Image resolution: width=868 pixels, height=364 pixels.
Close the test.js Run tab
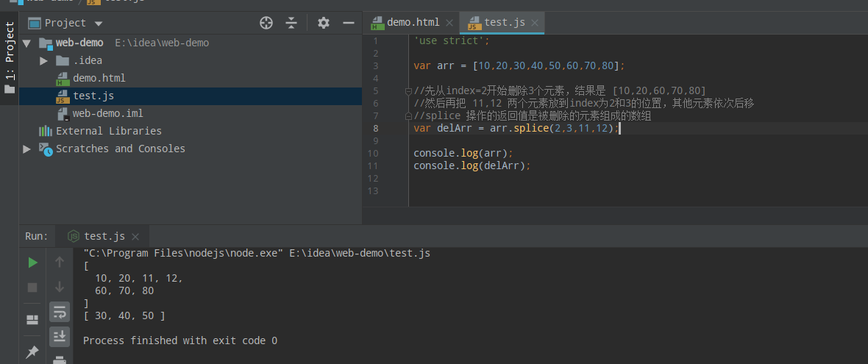pos(135,237)
